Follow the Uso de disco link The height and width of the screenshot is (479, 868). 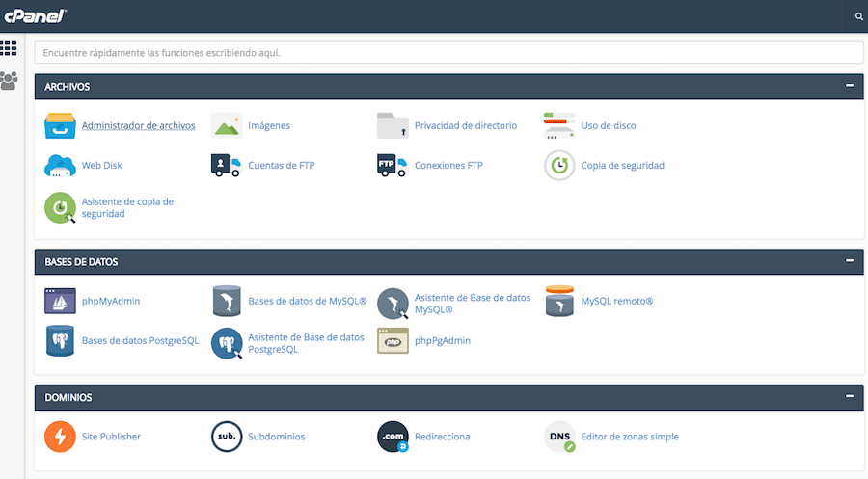point(609,125)
